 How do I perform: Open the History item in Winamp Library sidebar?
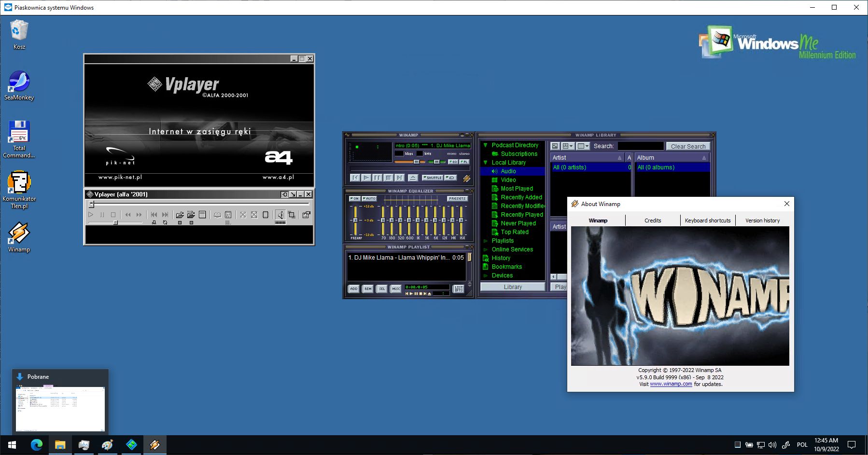(500, 258)
